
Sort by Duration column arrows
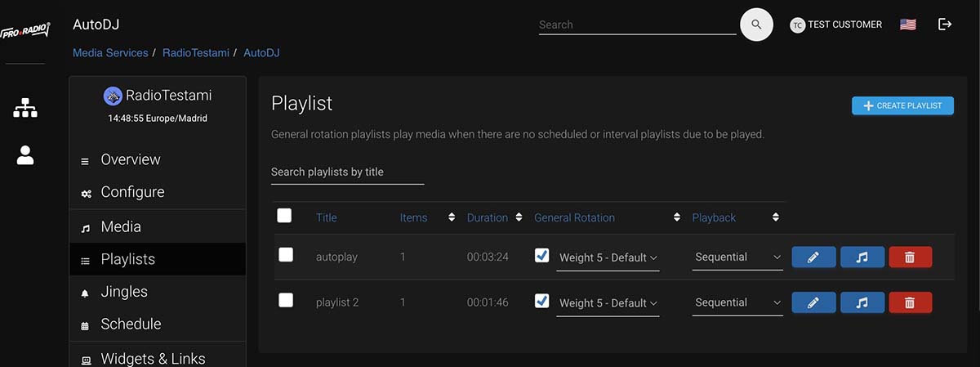point(517,217)
